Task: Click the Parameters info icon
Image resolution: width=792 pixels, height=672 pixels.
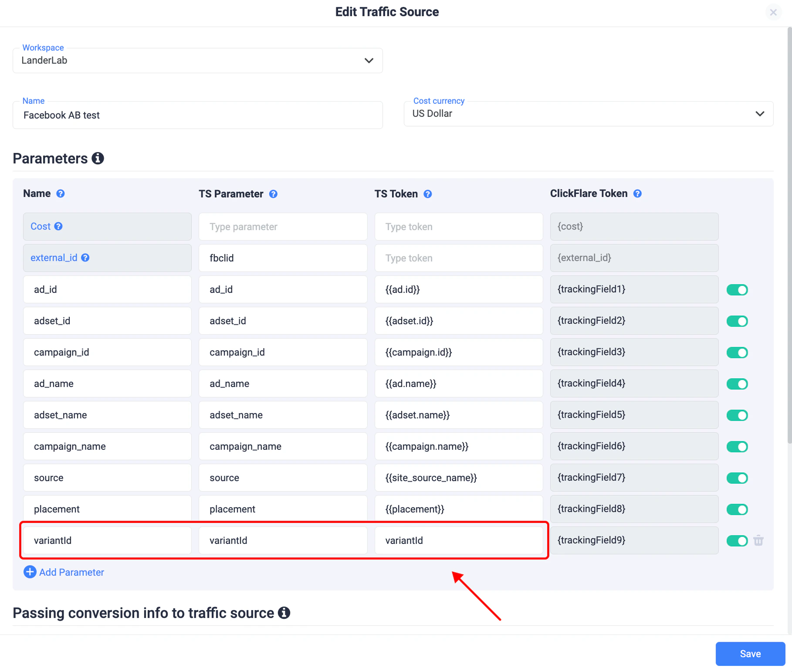Action: [x=98, y=158]
